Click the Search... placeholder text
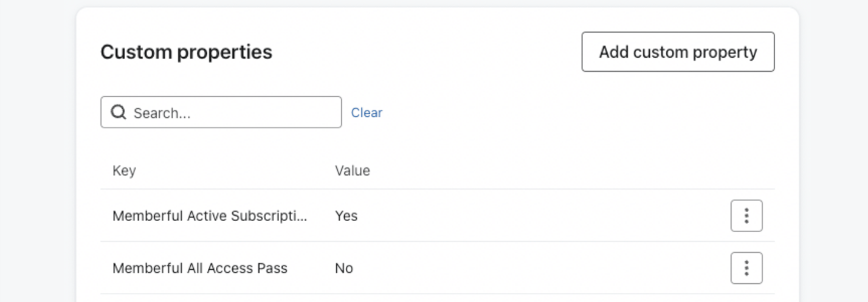This screenshot has height=302, width=868. pyautogui.click(x=162, y=113)
